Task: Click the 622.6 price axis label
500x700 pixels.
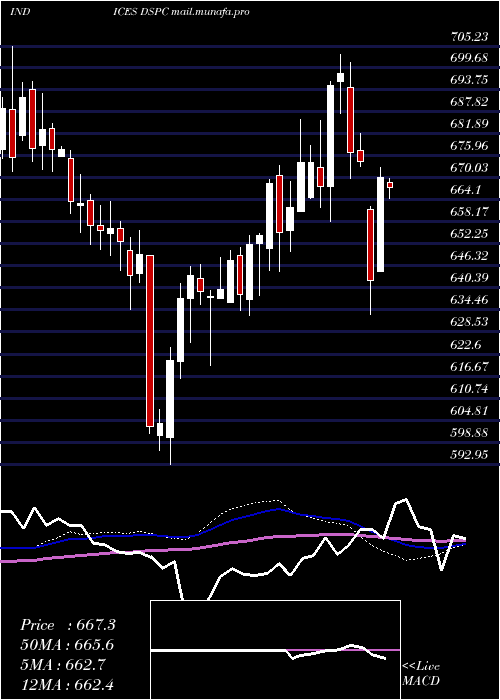Action: (x=466, y=345)
